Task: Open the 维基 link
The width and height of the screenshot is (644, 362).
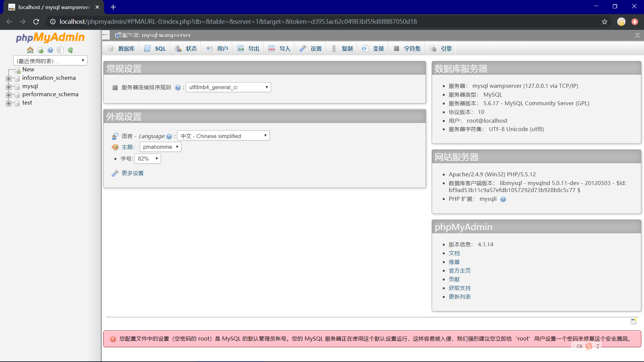Action: 454,262
